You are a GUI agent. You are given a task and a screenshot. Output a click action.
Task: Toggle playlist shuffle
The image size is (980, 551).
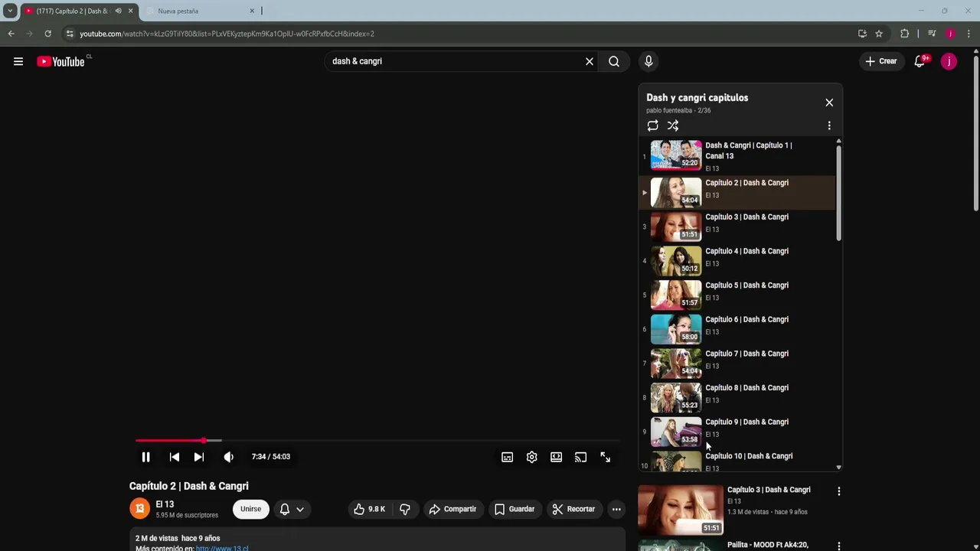pos(673,126)
